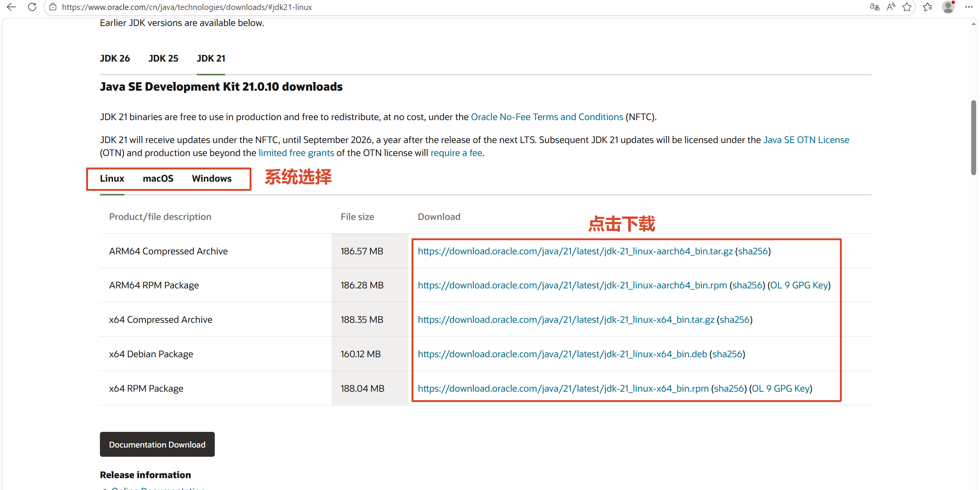This screenshot has width=980, height=490.
Task: Click the site info lock icon
Action: tap(53, 7)
